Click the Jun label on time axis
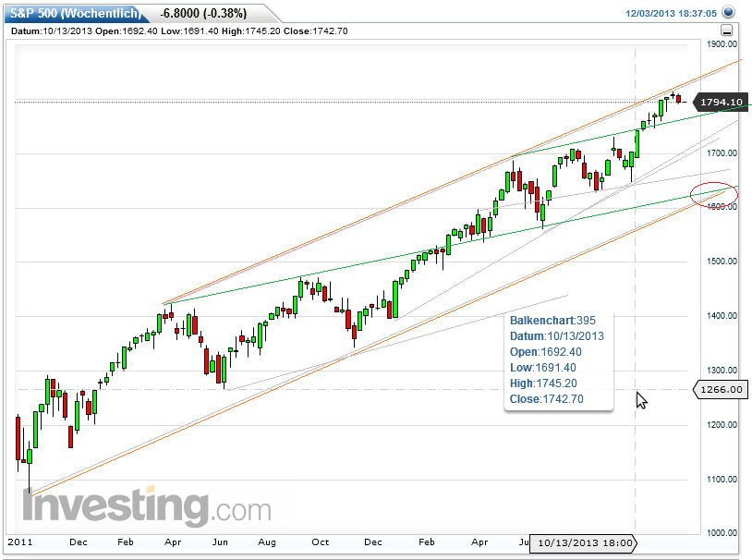The height and width of the screenshot is (560, 752). 220,542
